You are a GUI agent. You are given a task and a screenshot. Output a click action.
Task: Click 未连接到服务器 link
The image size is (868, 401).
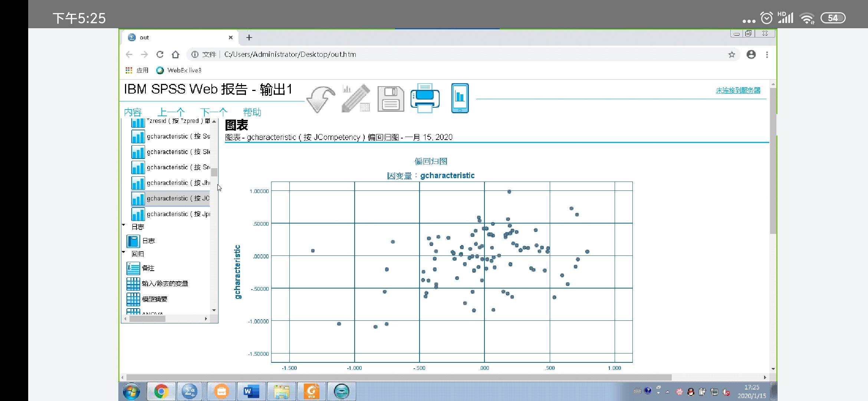click(x=738, y=90)
